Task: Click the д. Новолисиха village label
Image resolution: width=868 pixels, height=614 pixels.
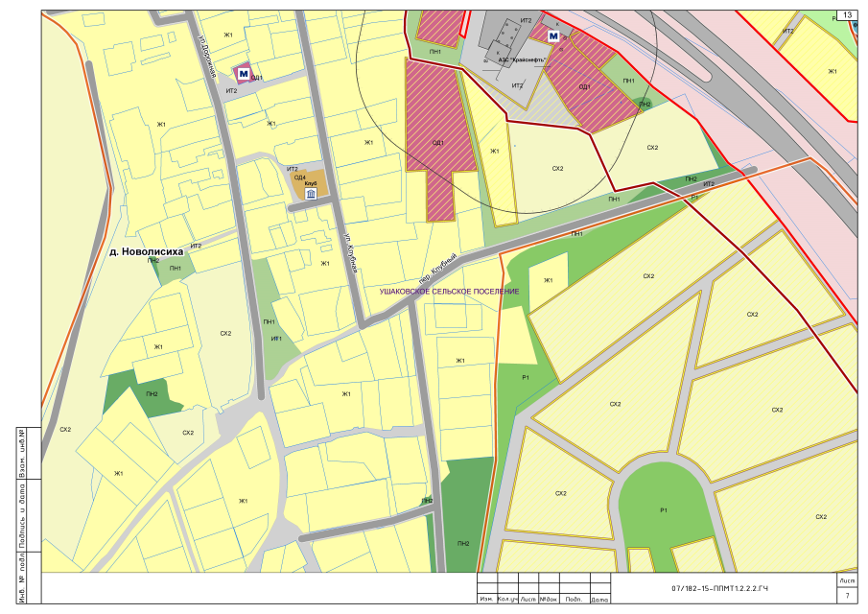Action: pos(146,251)
